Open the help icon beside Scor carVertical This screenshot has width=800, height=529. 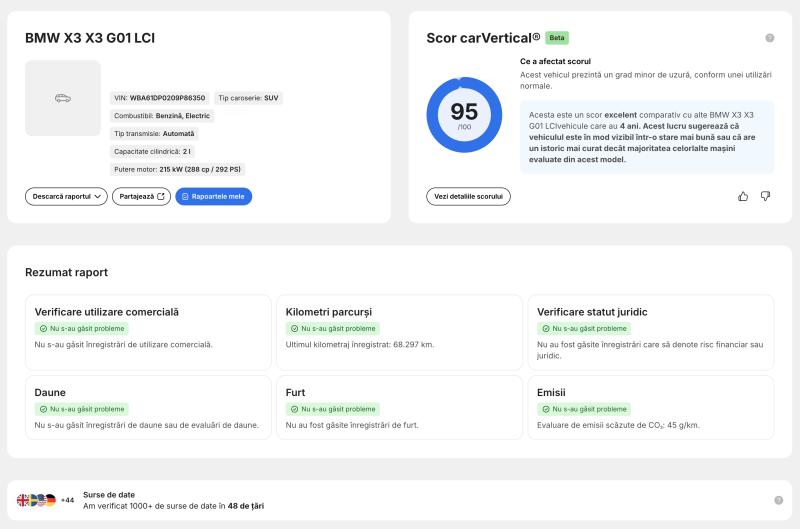[769, 38]
